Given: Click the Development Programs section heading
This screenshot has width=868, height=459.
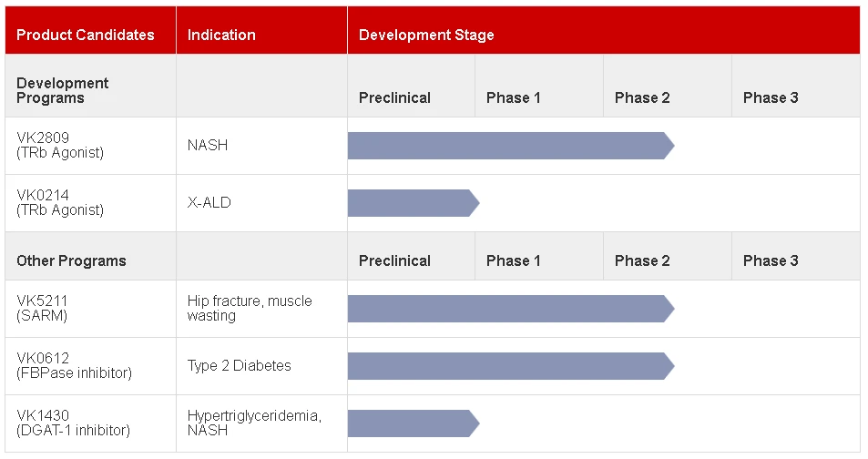Looking at the screenshot, I should 62,90.
